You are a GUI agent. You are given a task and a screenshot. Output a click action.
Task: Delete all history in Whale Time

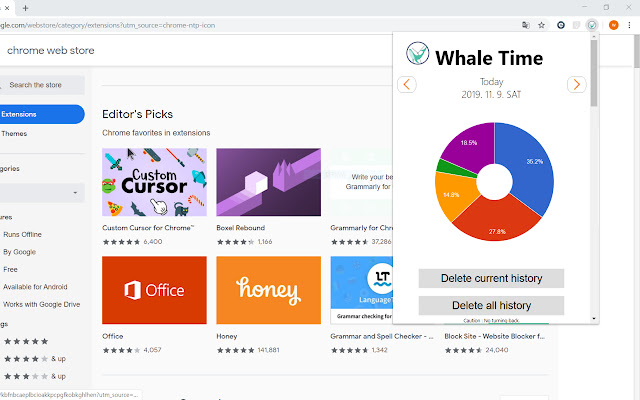click(491, 305)
